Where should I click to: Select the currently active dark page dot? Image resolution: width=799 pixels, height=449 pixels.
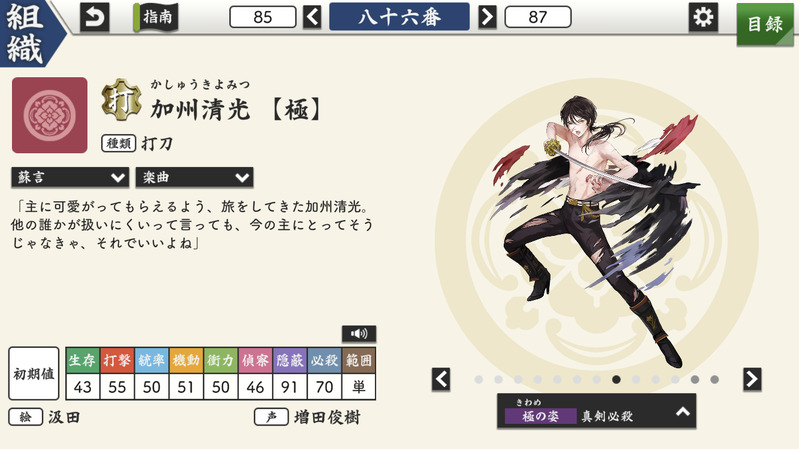tap(616, 380)
